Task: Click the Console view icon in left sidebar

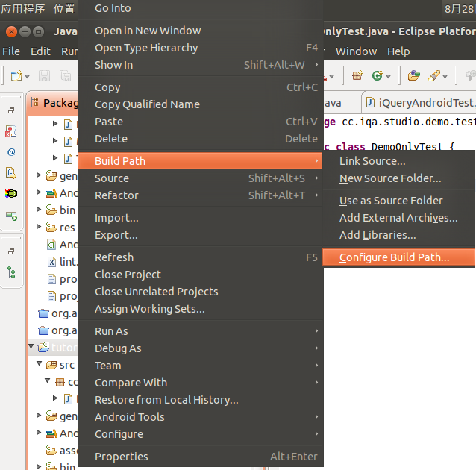Action: pyautogui.click(x=11, y=216)
